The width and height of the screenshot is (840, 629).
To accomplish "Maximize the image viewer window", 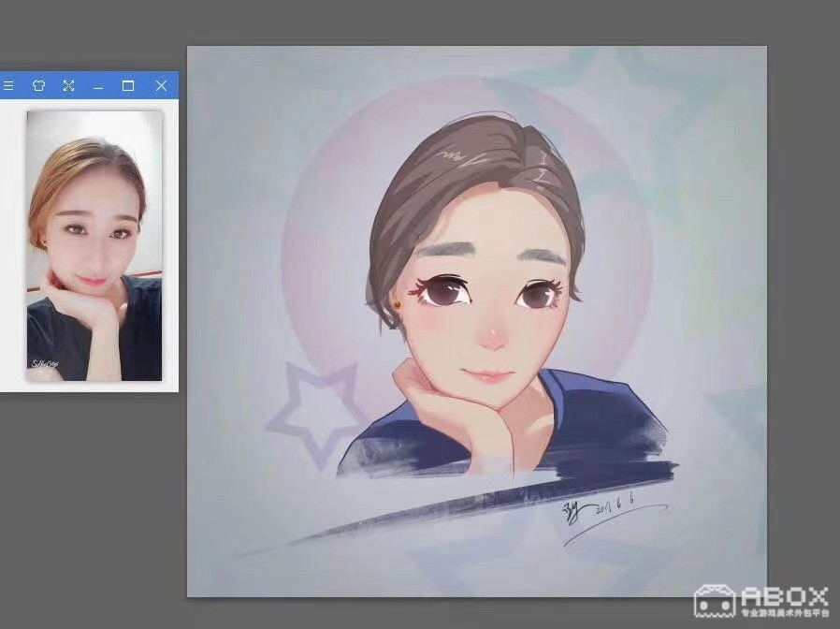I will (128, 86).
